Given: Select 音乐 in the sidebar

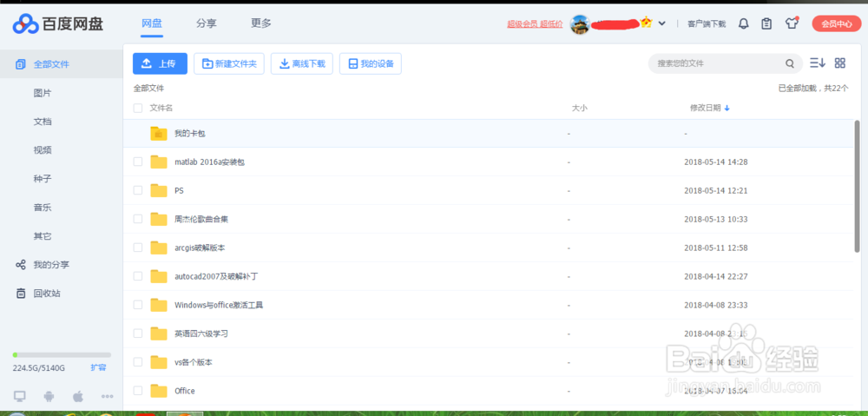Looking at the screenshot, I should click(x=43, y=208).
